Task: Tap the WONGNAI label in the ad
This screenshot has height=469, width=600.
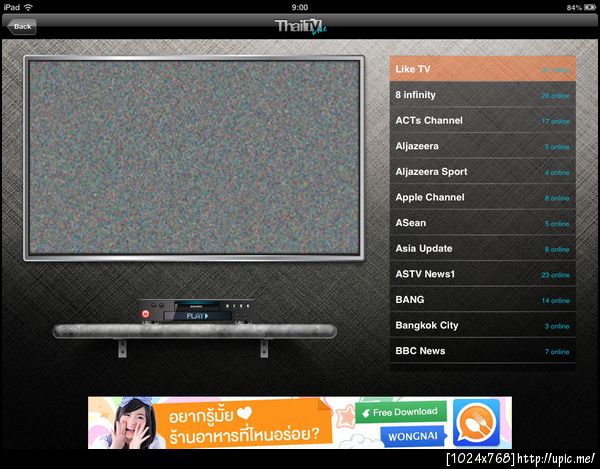Action: click(x=413, y=436)
